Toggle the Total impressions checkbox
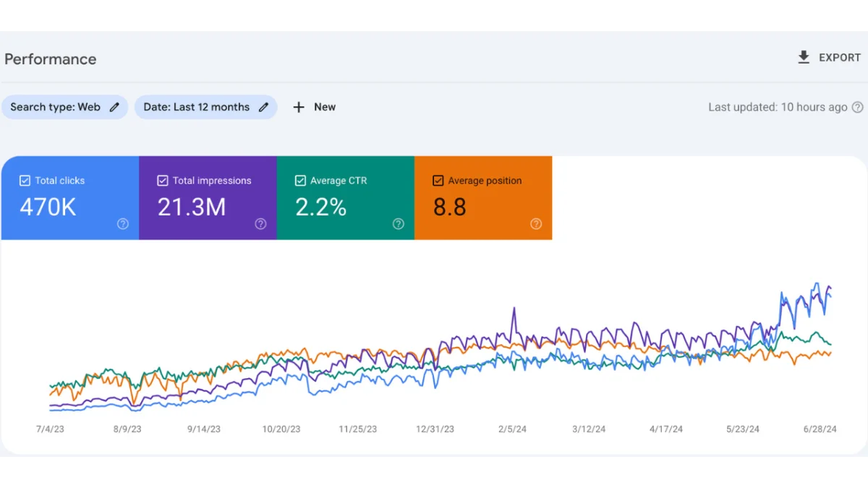The height and width of the screenshot is (488, 868). click(163, 181)
